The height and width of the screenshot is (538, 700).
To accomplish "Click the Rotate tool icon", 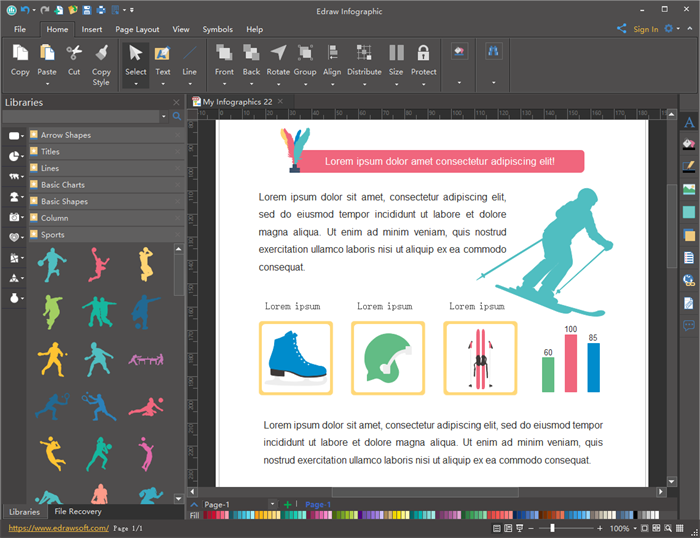I will point(278,54).
